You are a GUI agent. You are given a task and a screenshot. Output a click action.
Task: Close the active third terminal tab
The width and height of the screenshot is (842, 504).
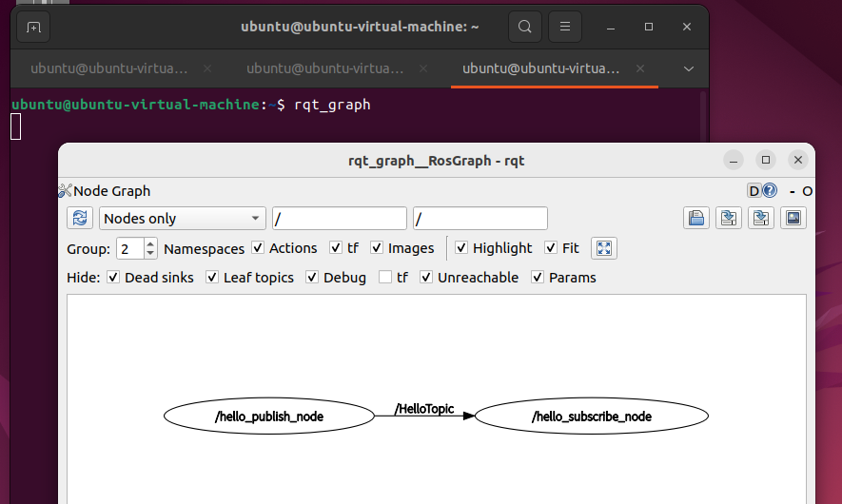click(x=640, y=68)
